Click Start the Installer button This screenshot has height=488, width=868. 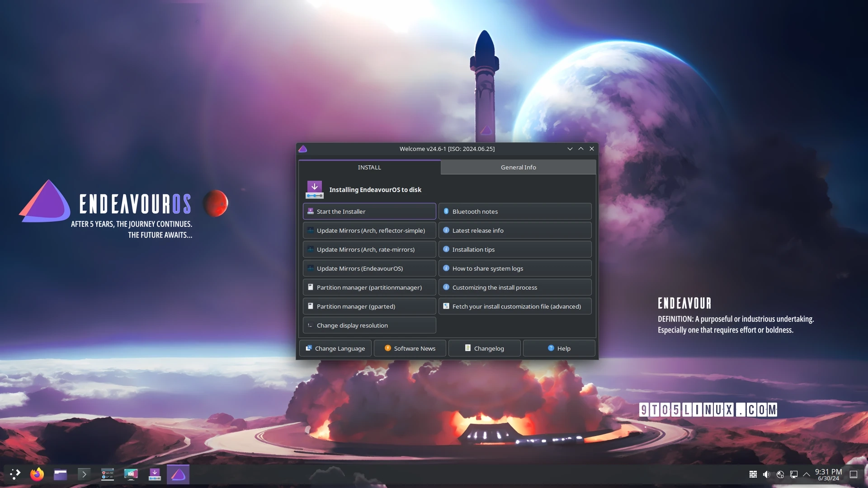[x=369, y=211]
